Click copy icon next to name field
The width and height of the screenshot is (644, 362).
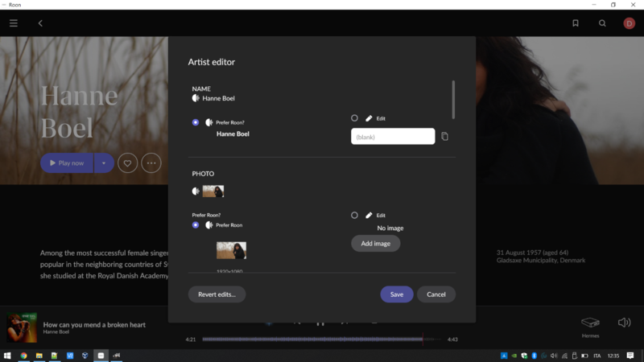click(x=444, y=137)
